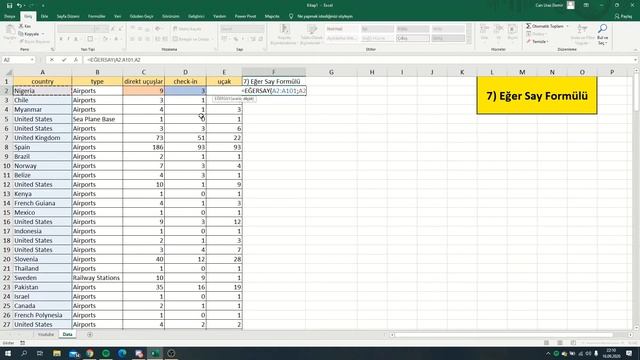Image resolution: width=640 pixels, height=360 pixels.
Task: Copy selection with the Kopyala button
Action: click(29, 34)
